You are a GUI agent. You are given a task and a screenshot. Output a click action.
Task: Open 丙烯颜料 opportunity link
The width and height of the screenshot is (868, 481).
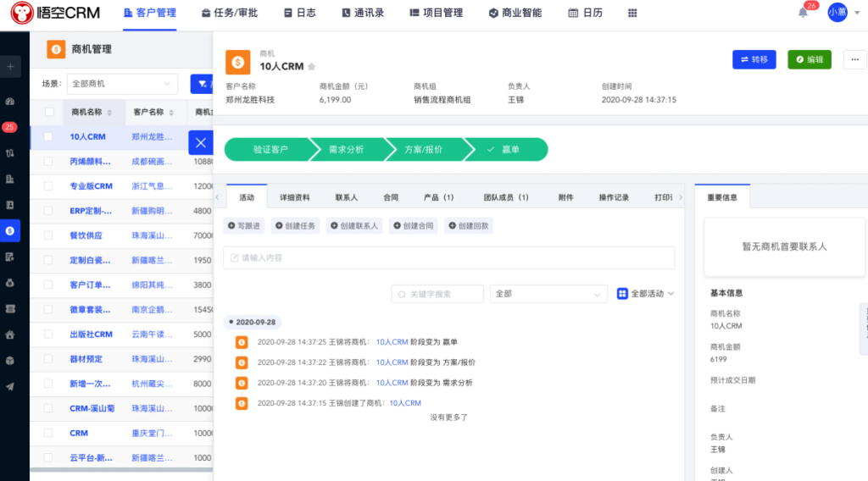(x=90, y=162)
